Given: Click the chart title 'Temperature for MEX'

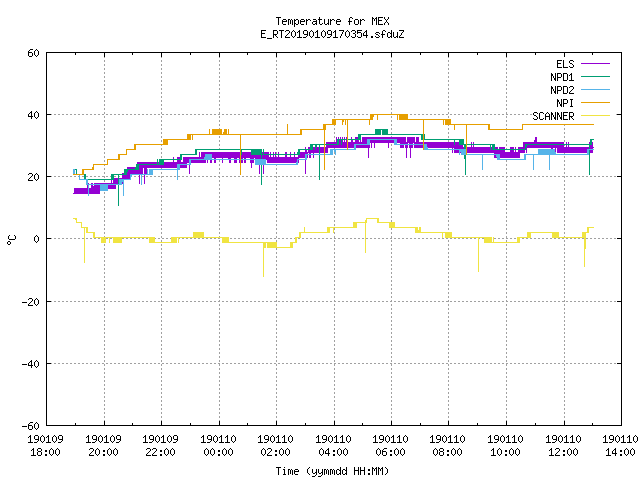Looking at the screenshot, I should click(332, 21).
